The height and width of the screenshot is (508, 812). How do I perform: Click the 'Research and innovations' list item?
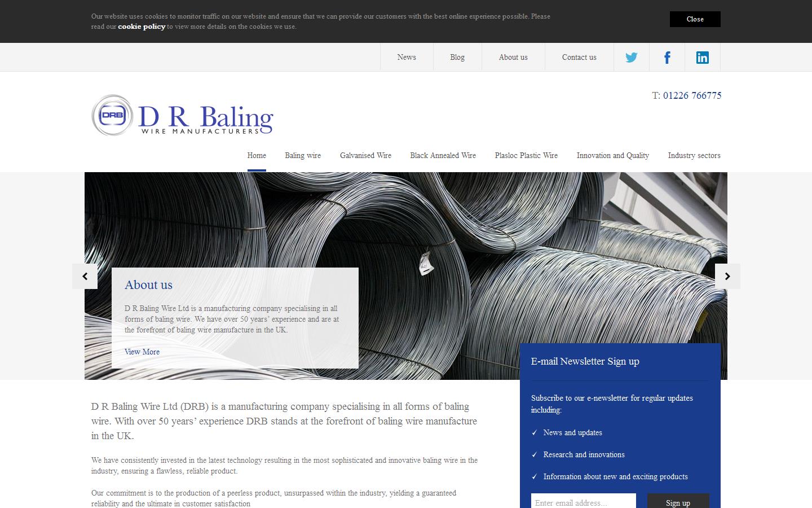(584, 454)
